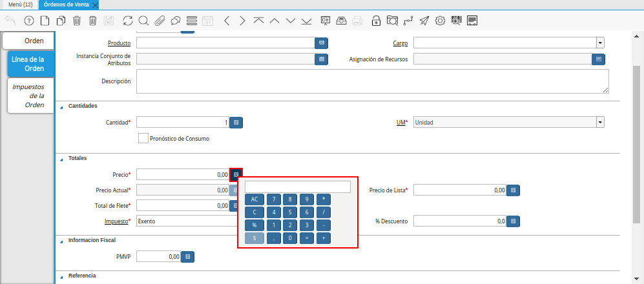The height and width of the screenshot is (284, 644).
Task: Jump to first record with barred up arrow
Action: point(258,21)
